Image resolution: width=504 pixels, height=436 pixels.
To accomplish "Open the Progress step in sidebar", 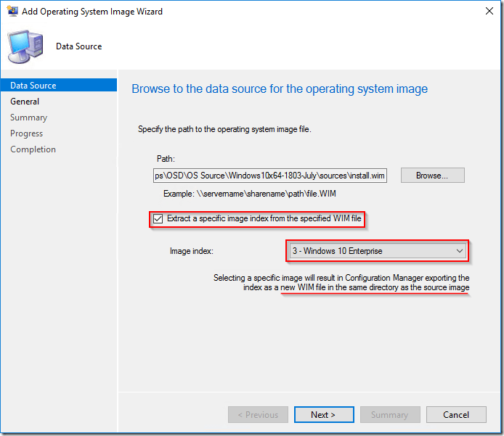I will [26, 133].
